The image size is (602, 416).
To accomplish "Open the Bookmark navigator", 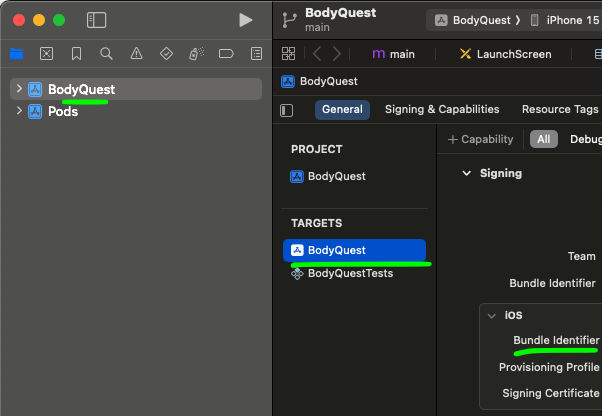I will click(76, 54).
